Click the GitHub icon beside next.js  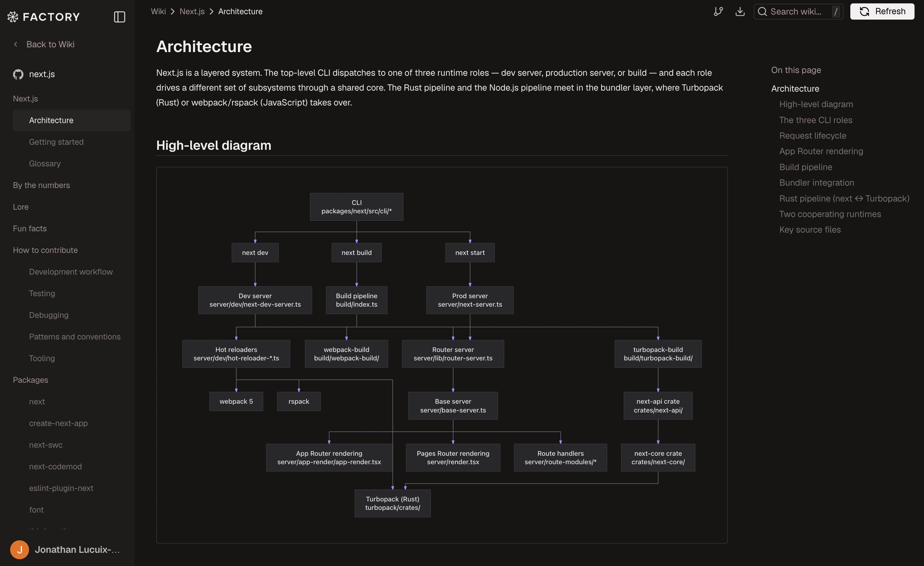[18, 74]
